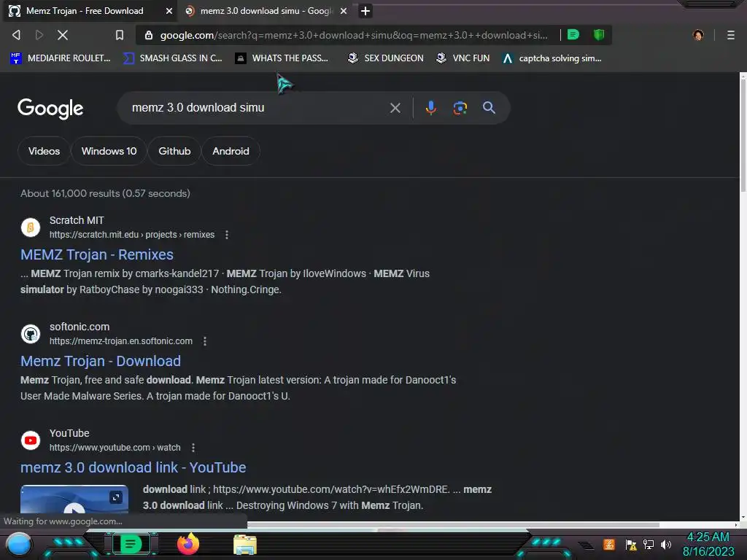Close the memz 3.0 download simu tab
The width and height of the screenshot is (747, 560).
[x=344, y=11]
